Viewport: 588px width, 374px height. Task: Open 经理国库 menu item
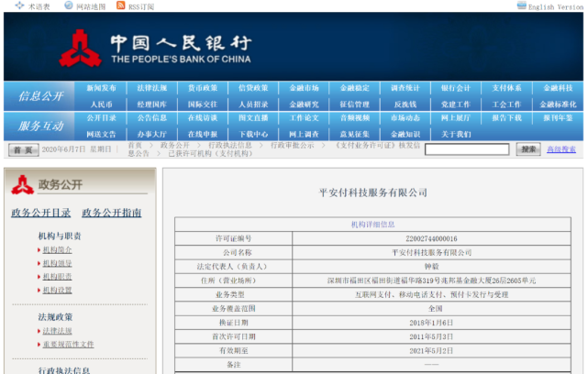pyautogui.click(x=152, y=104)
